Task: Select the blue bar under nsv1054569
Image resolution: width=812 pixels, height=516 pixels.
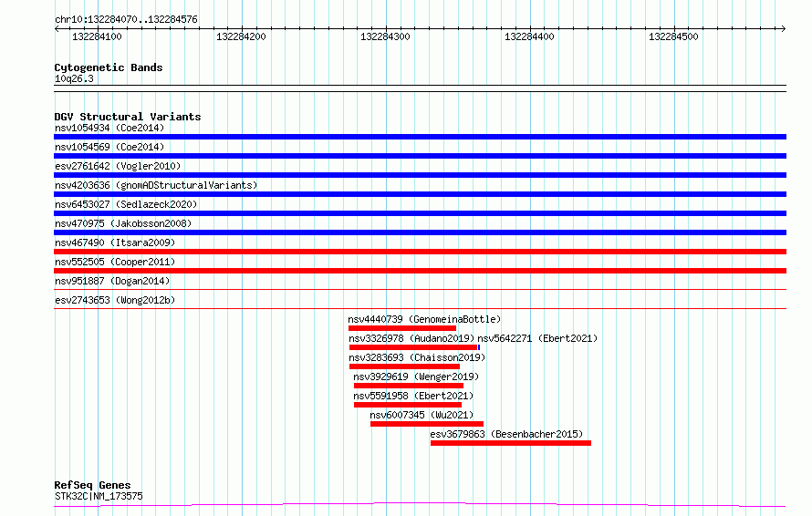Action: click(x=420, y=156)
